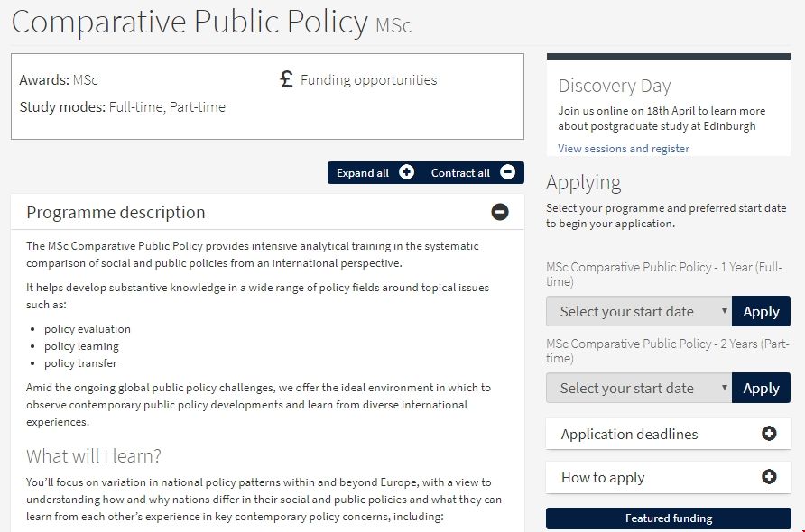Collapse Programme description via its minus icon
The height and width of the screenshot is (532, 805).
click(x=499, y=212)
